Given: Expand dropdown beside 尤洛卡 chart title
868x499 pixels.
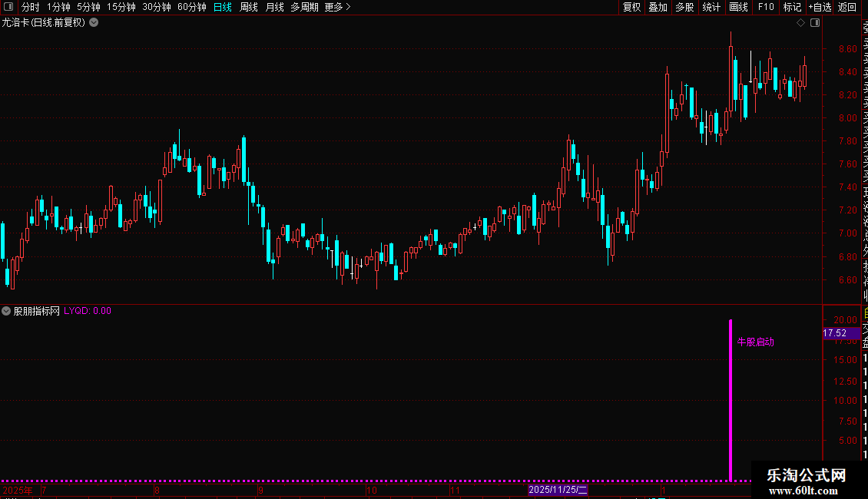Looking at the screenshot, I should tap(94, 23).
